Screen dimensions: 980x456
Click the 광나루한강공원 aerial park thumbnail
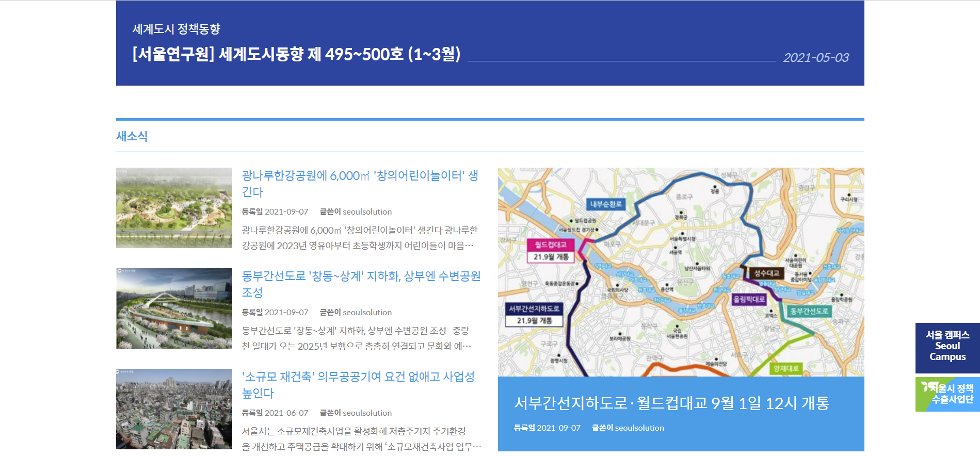tap(174, 207)
